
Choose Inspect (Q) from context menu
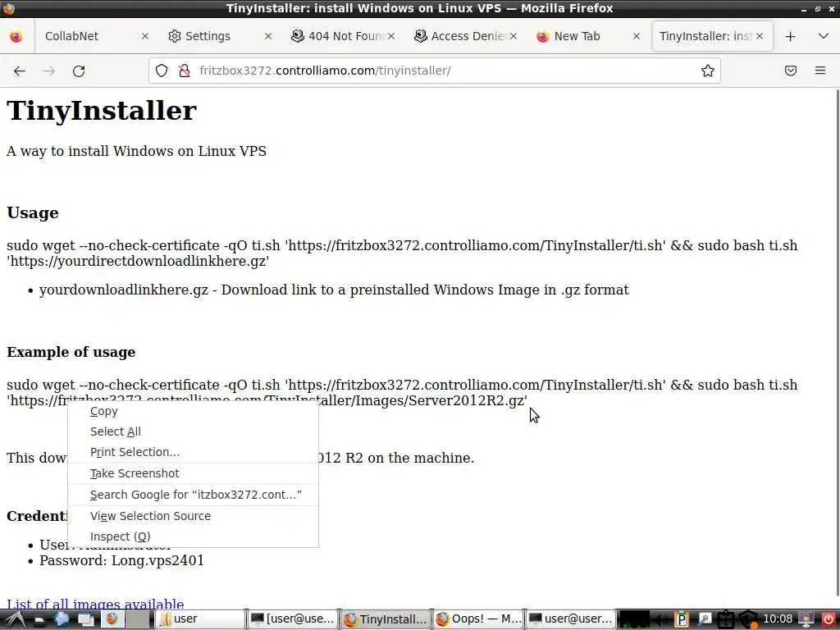[x=193, y=536]
